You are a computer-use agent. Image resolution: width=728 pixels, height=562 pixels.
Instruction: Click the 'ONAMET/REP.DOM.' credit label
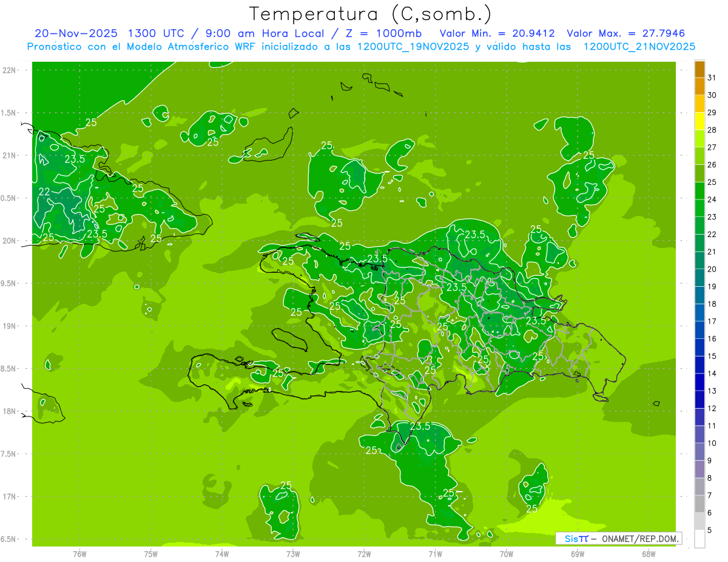coord(640,538)
